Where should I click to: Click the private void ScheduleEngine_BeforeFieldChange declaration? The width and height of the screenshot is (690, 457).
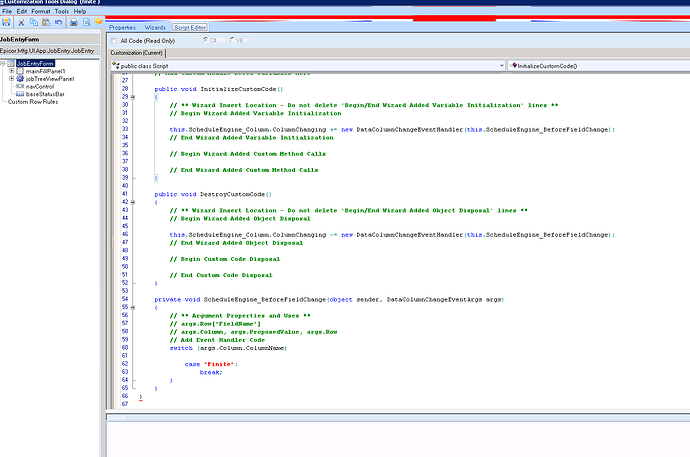[x=329, y=299]
